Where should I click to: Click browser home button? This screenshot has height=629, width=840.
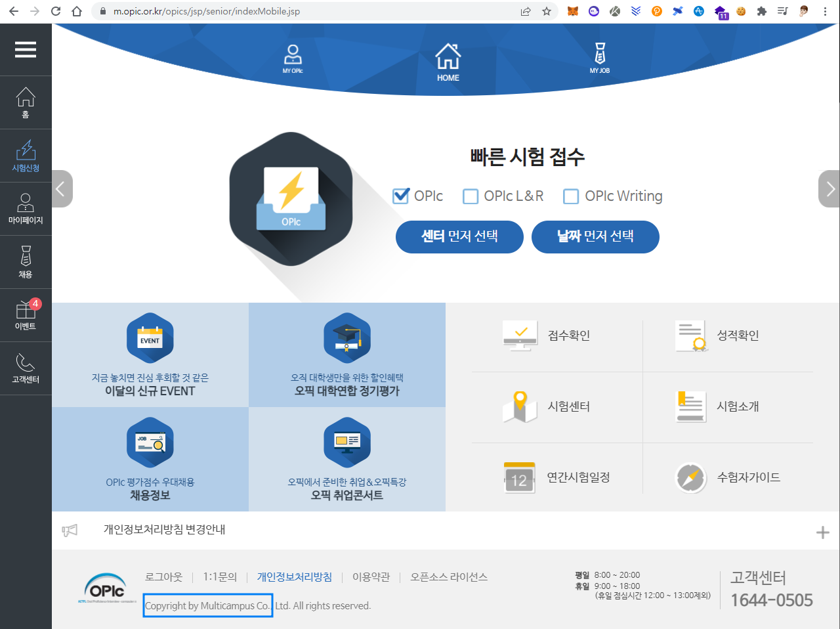(x=77, y=11)
